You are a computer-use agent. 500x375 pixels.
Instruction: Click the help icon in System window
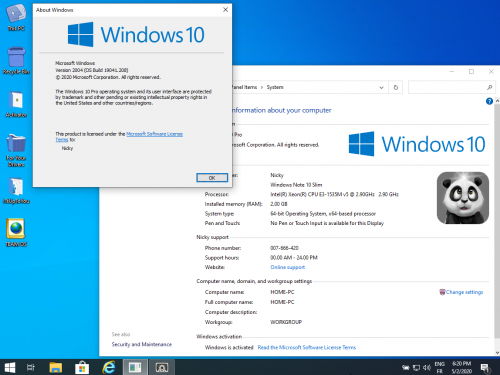pos(489,101)
